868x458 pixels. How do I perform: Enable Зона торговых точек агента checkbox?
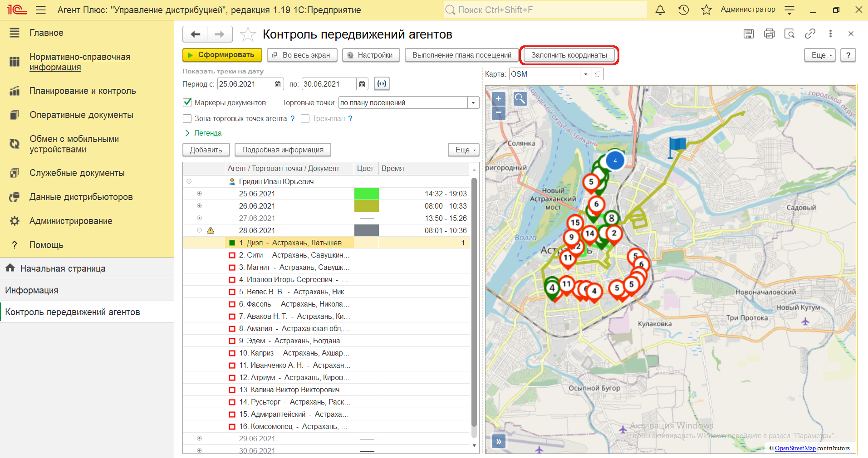tap(187, 118)
